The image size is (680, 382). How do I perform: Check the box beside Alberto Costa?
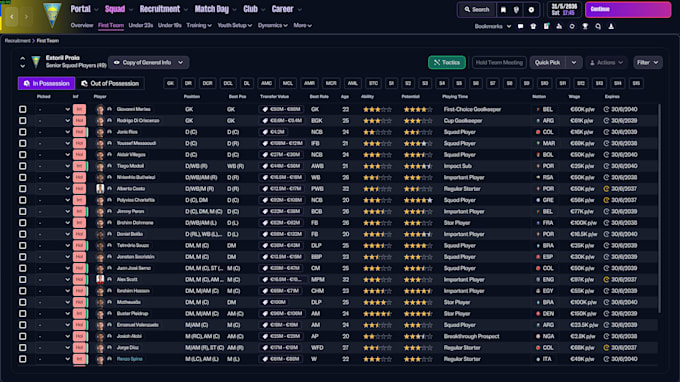point(23,189)
